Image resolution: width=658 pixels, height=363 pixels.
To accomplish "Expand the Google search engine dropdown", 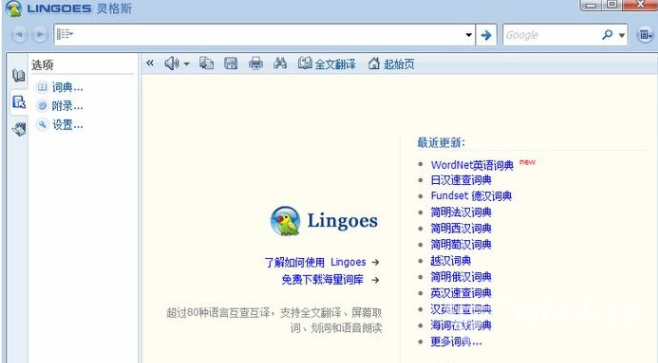I will tap(622, 35).
